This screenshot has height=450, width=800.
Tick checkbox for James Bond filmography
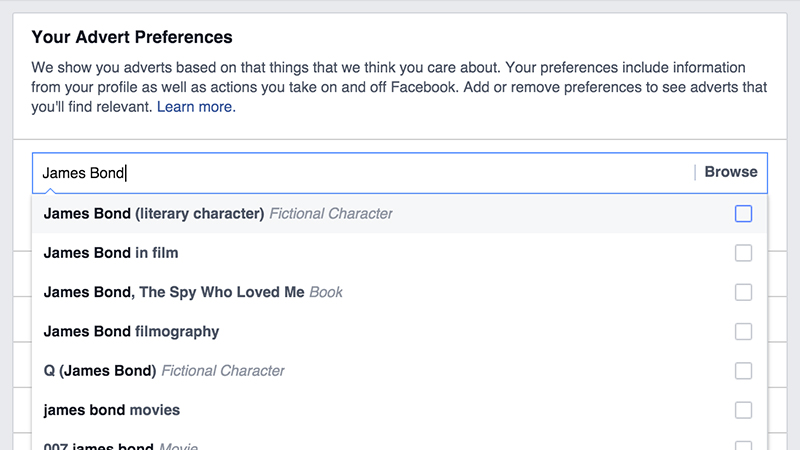point(743,332)
